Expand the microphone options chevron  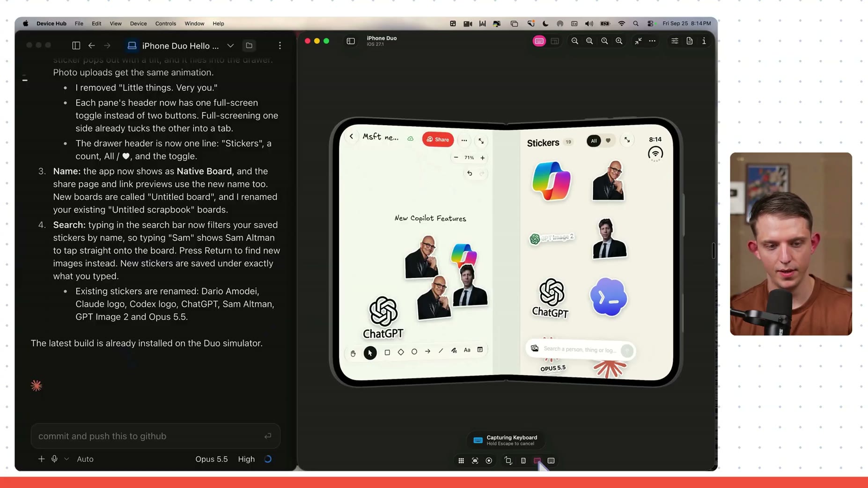pyautogui.click(x=66, y=459)
